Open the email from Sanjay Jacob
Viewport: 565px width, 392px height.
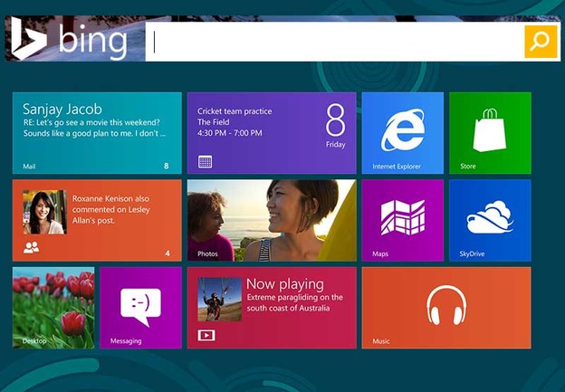pos(97,133)
